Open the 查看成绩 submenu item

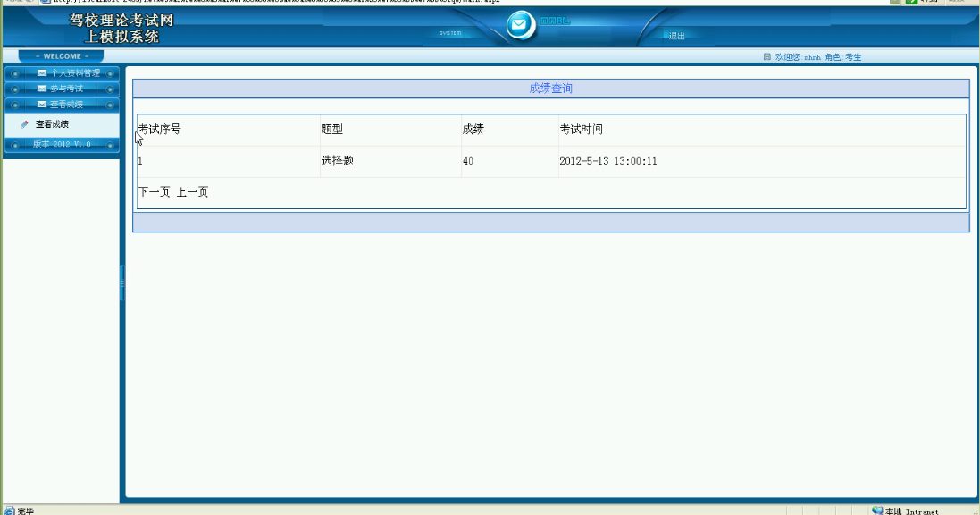click(x=52, y=124)
